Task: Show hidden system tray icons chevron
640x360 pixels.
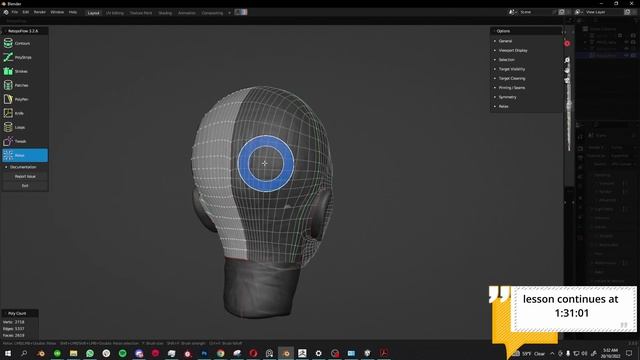Action: tap(552, 353)
